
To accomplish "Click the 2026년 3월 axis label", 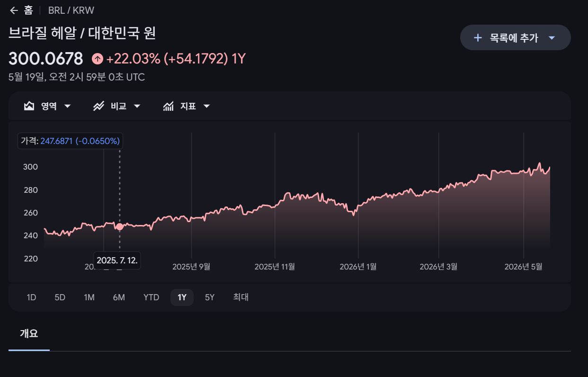I will [x=438, y=266].
